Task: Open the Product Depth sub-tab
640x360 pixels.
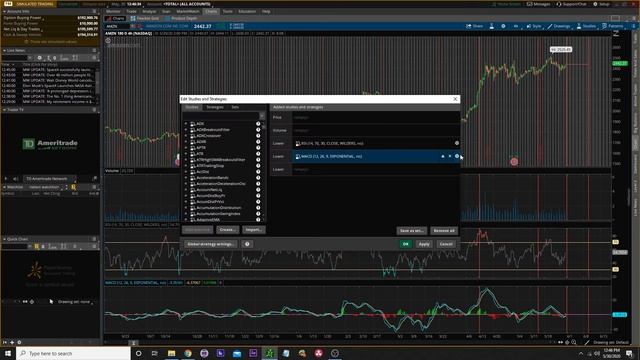Action: pyautogui.click(x=181, y=18)
